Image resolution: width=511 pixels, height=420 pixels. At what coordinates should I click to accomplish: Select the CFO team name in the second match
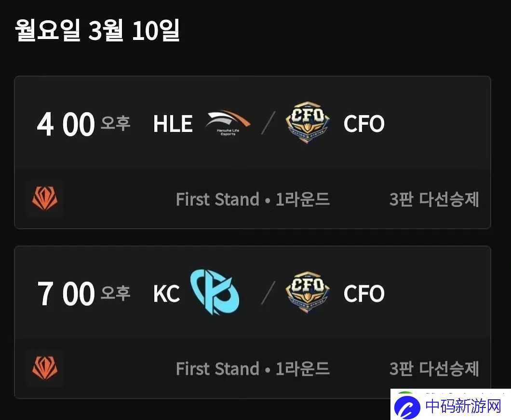tap(364, 293)
